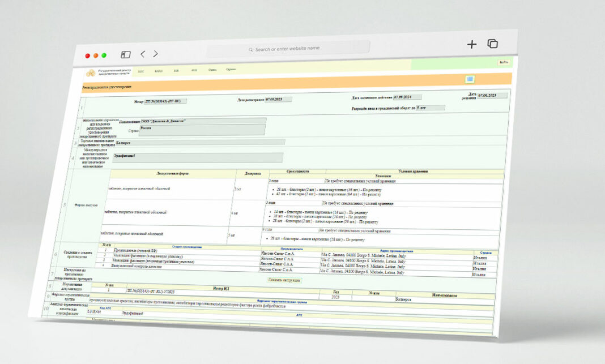Click the international name field 'Эрдафитиниб'
Image resolution: width=605 pixels, height=364 pixels.
click(x=197, y=157)
